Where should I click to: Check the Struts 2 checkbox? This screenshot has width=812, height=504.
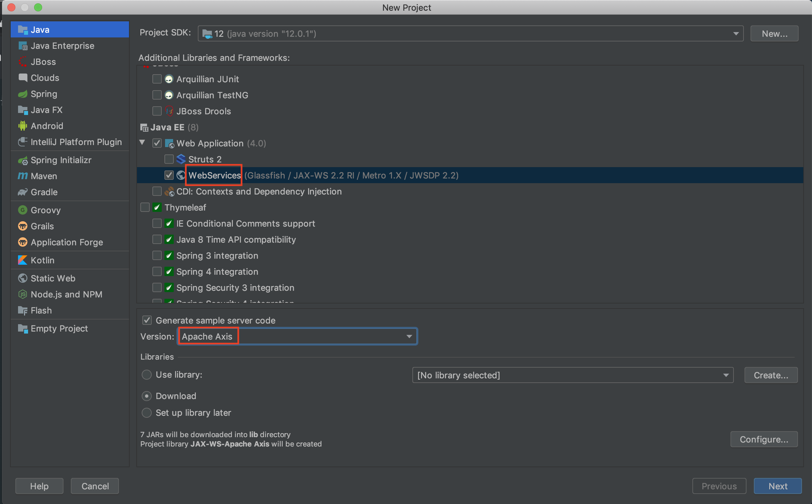[x=169, y=159]
